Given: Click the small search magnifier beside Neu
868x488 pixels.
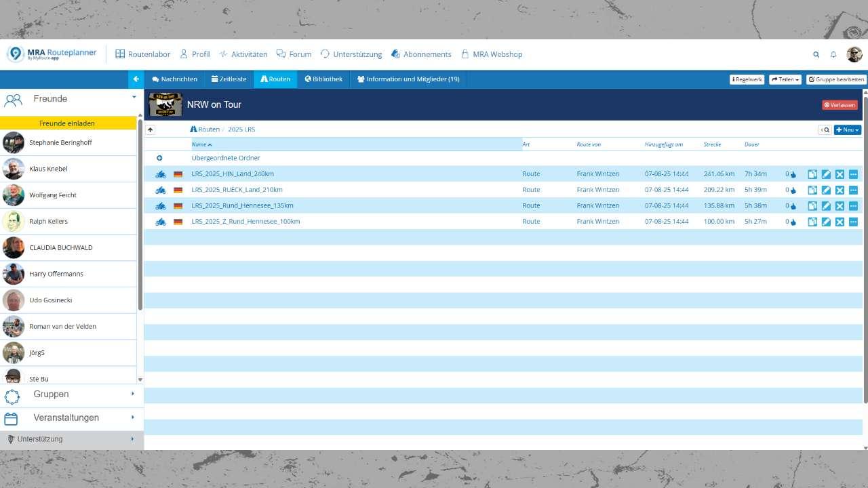Looking at the screenshot, I should (826, 129).
